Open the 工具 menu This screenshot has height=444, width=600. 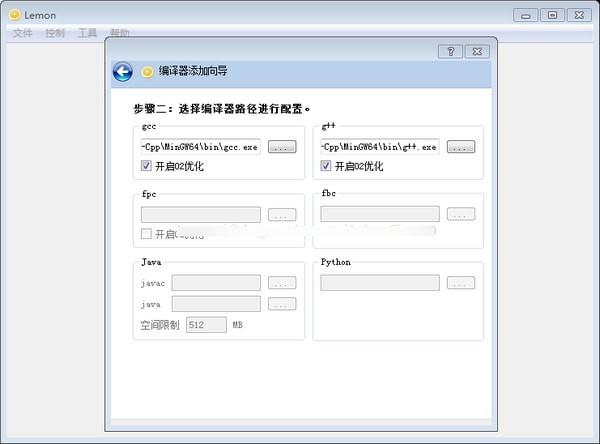click(87, 33)
